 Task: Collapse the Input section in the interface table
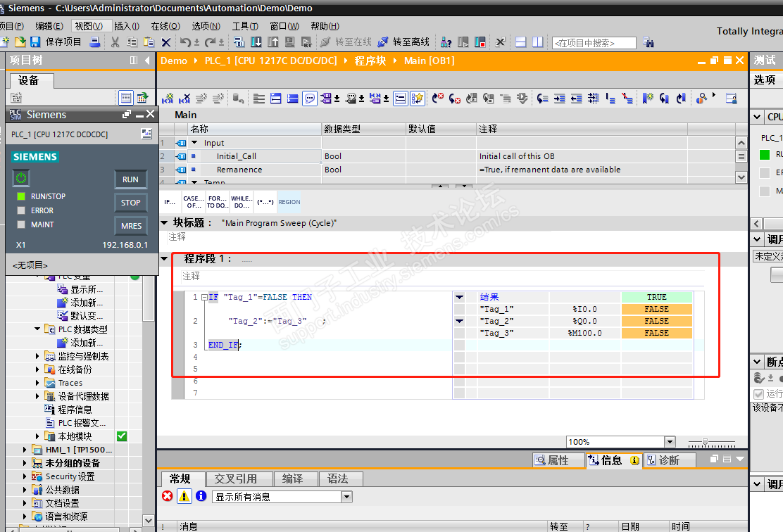(x=194, y=143)
